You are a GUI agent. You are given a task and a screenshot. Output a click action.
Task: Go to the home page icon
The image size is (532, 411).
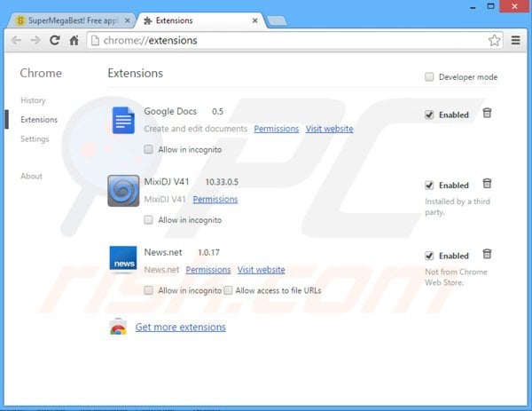click(74, 41)
